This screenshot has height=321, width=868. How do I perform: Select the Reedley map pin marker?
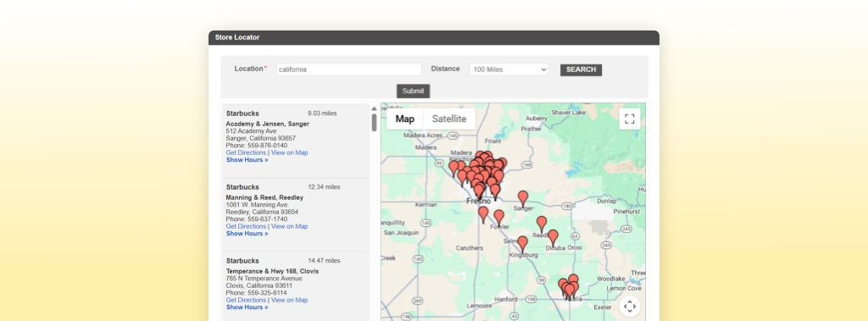pos(542,224)
